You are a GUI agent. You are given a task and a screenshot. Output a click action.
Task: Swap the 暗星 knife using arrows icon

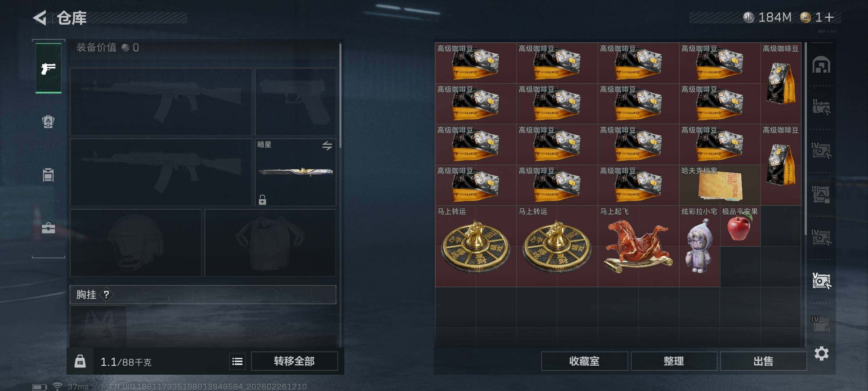click(x=327, y=146)
